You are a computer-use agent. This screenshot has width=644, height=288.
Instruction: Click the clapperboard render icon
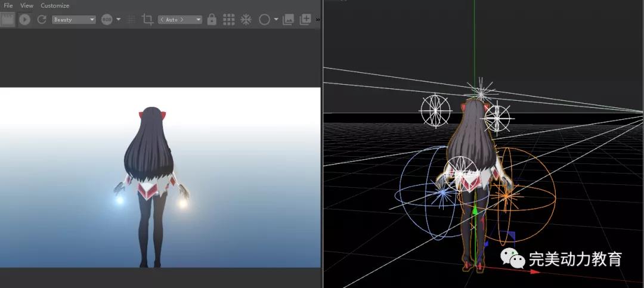8,20
